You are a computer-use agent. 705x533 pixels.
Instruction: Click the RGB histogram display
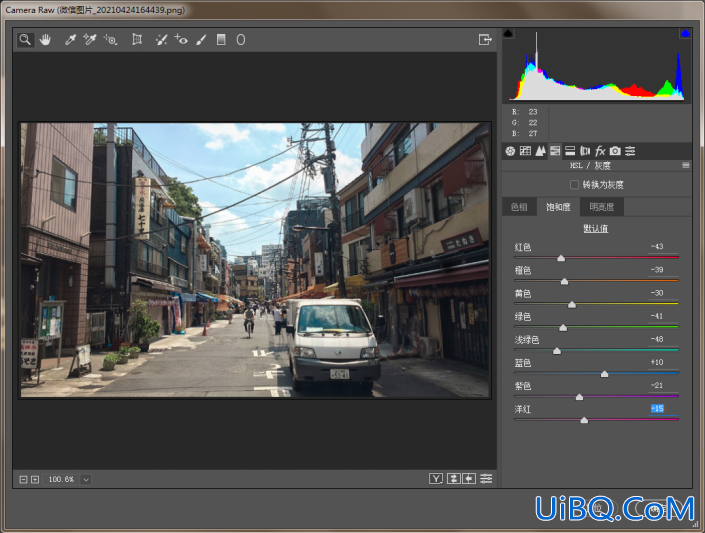tap(597, 66)
